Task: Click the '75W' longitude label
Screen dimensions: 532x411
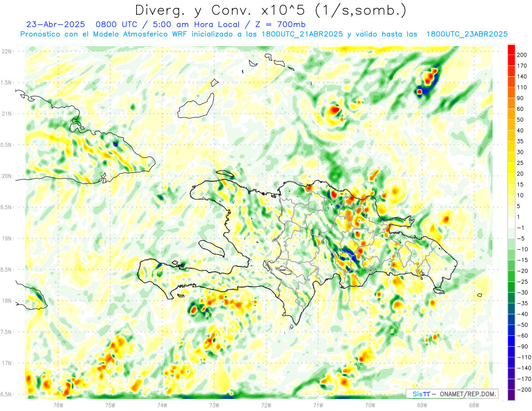Action: tap(110, 405)
